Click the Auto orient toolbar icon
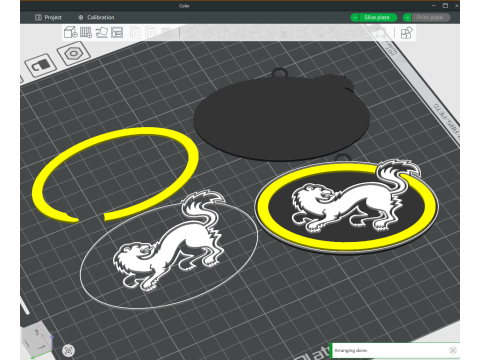 pyautogui.click(x=102, y=32)
